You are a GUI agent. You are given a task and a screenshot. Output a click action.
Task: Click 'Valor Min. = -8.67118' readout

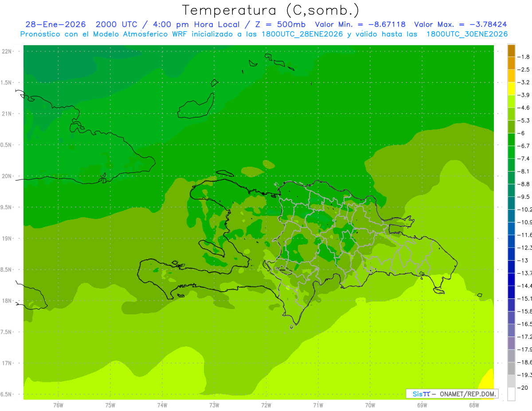coord(360,25)
